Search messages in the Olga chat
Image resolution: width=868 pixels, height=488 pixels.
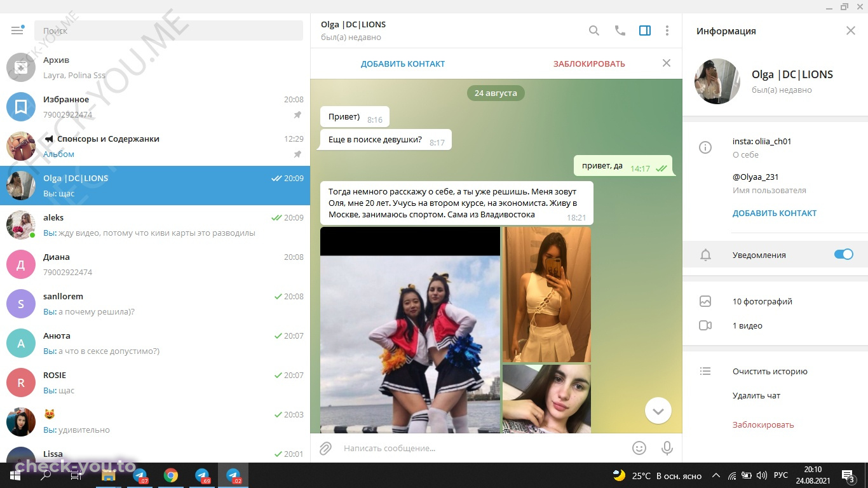pos(594,30)
